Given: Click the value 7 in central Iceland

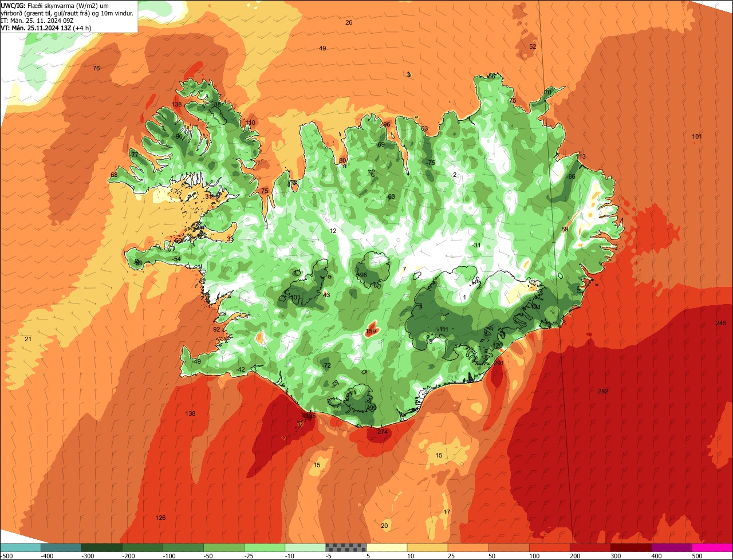Looking at the screenshot, I should click(x=404, y=269).
